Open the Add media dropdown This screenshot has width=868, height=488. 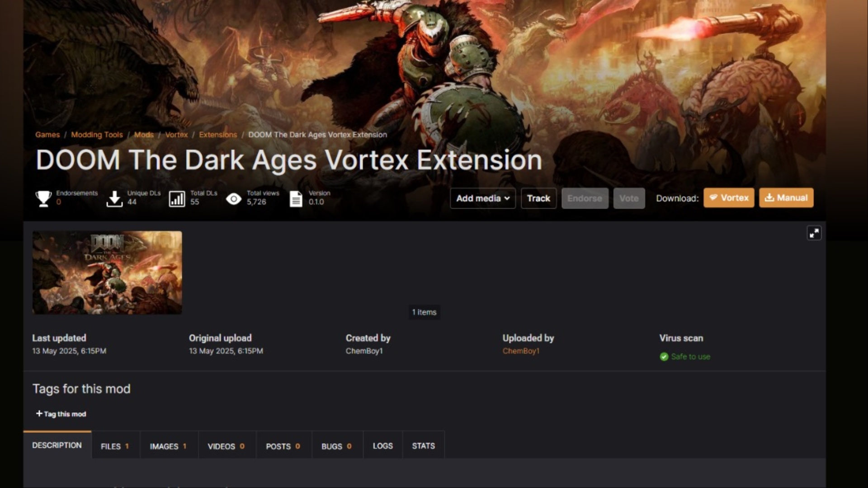[482, 198]
